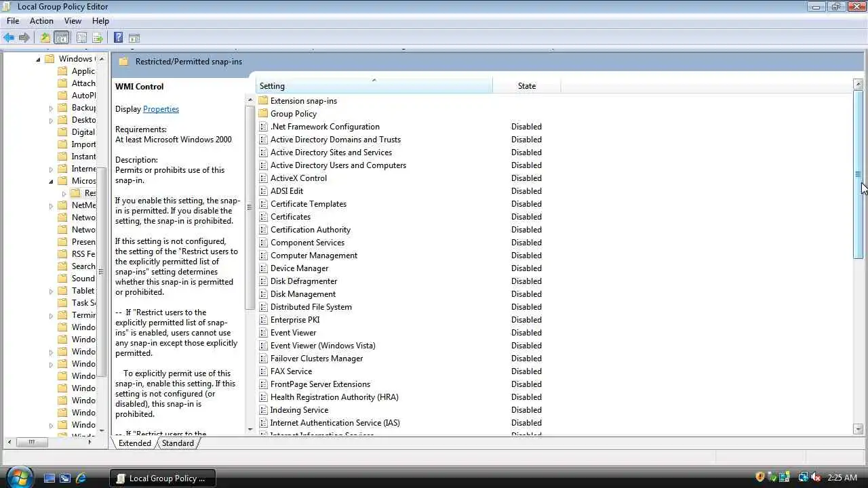Click the muted volume tray icon

tap(815, 477)
